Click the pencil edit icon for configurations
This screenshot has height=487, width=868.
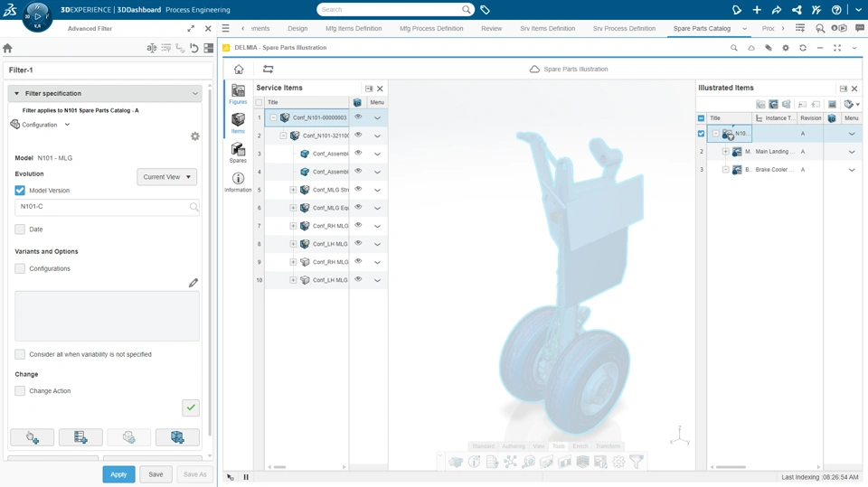[193, 283]
